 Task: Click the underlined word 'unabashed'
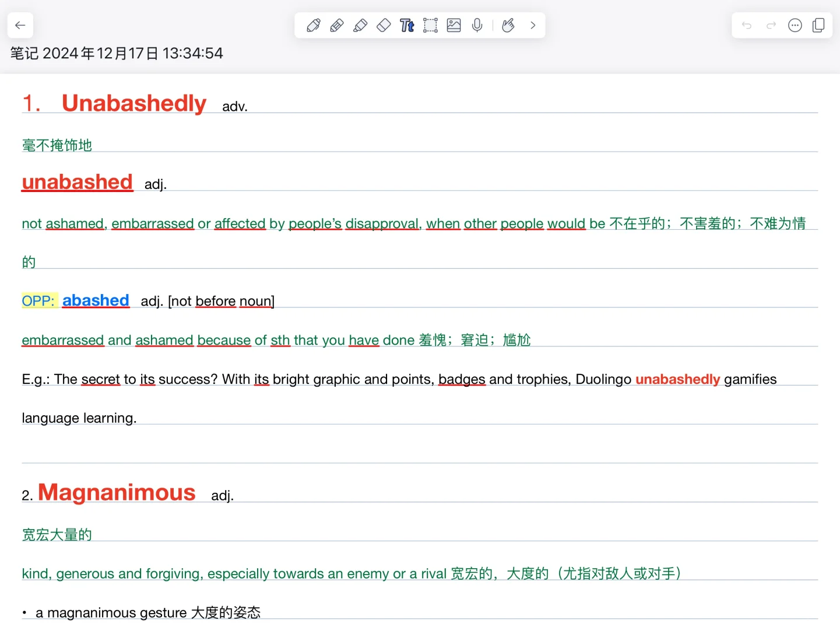click(78, 182)
